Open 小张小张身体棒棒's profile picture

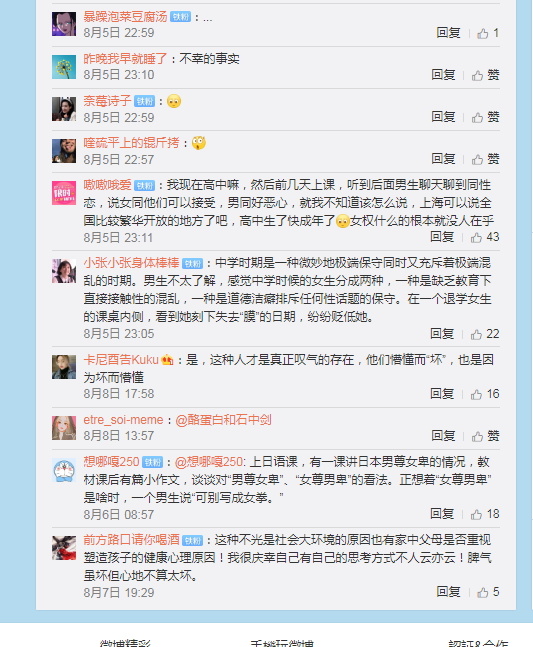click(x=64, y=271)
